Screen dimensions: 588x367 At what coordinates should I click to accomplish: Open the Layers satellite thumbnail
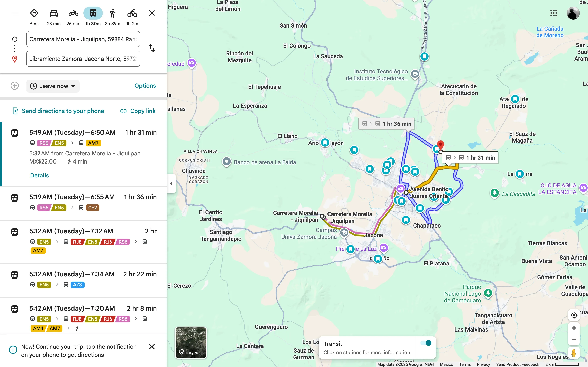pyautogui.click(x=191, y=343)
